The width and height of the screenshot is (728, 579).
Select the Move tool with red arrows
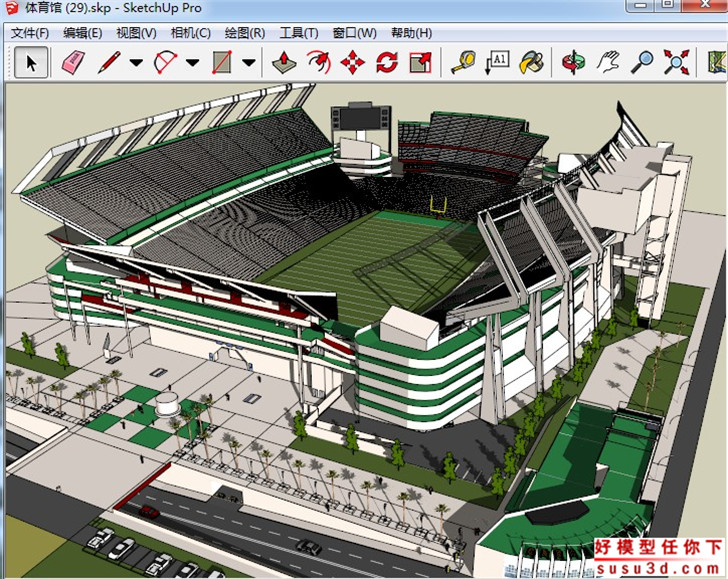[x=353, y=62]
